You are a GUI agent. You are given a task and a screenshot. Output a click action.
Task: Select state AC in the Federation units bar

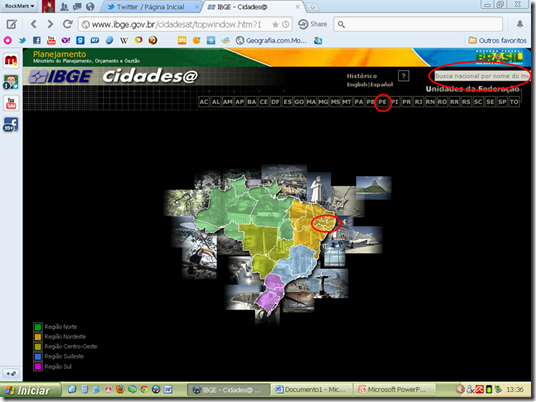point(204,102)
